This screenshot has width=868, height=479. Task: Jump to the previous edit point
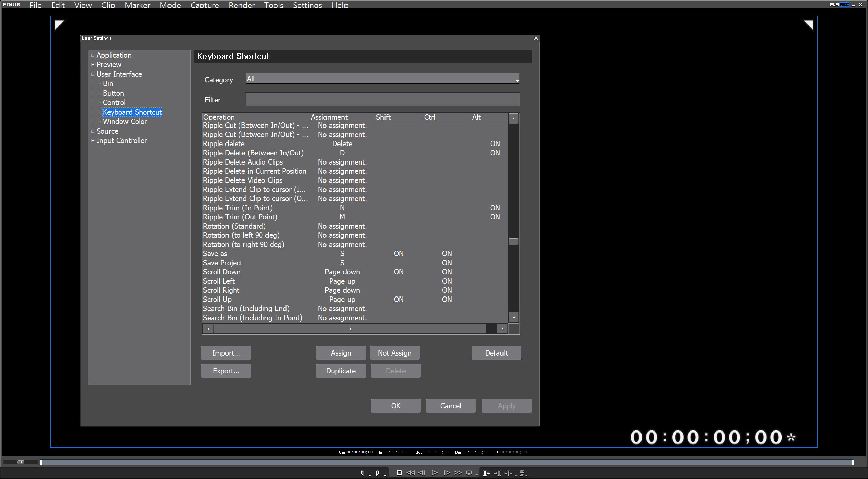(487, 473)
